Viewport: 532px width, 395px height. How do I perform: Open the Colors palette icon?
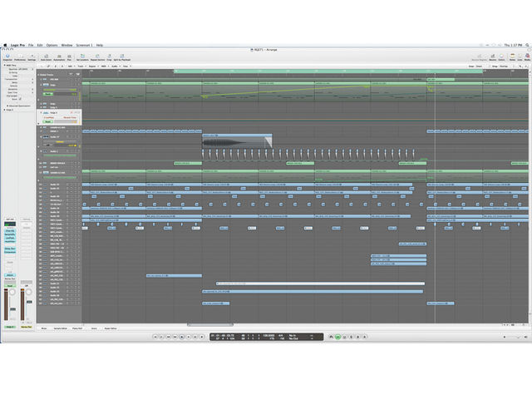coord(501,57)
